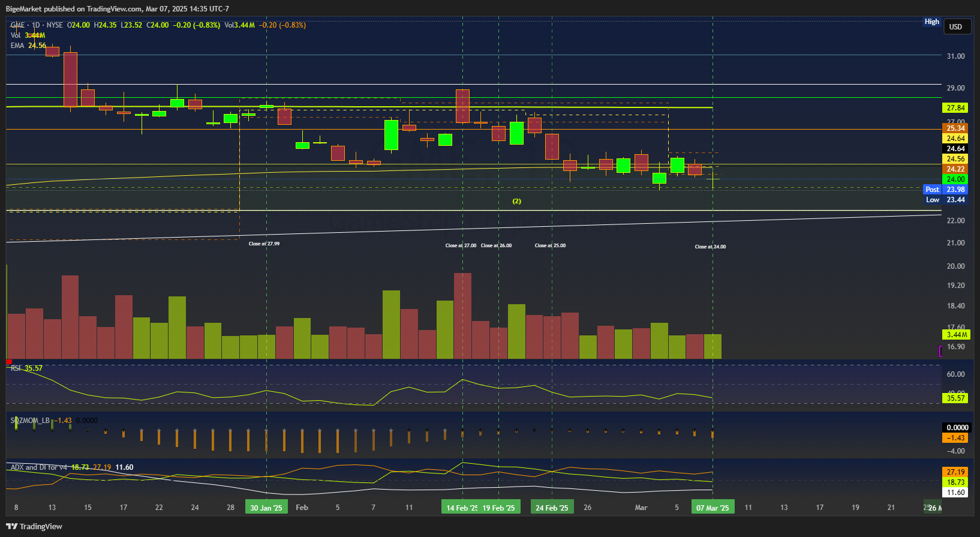Click the lime 18.73 ADX axis label
This screenshot has width=980, height=537.
click(955, 482)
